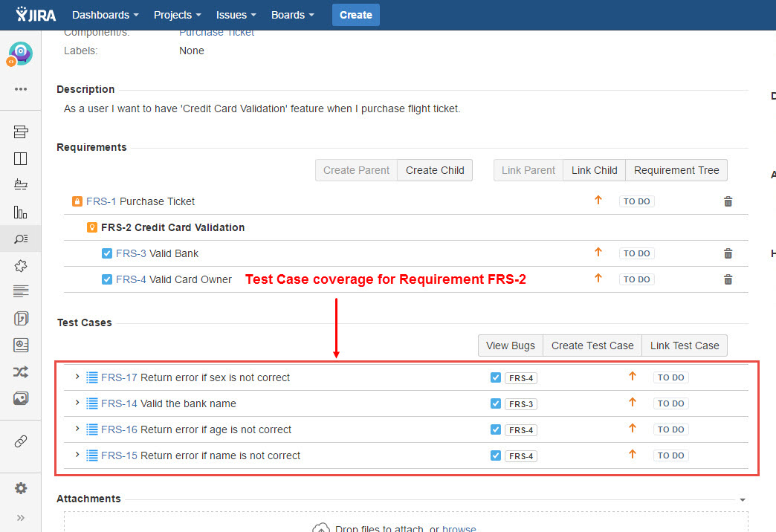Click the TO DO status in FRS-16 row
The height and width of the screenshot is (532, 776).
click(x=670, y=429)
